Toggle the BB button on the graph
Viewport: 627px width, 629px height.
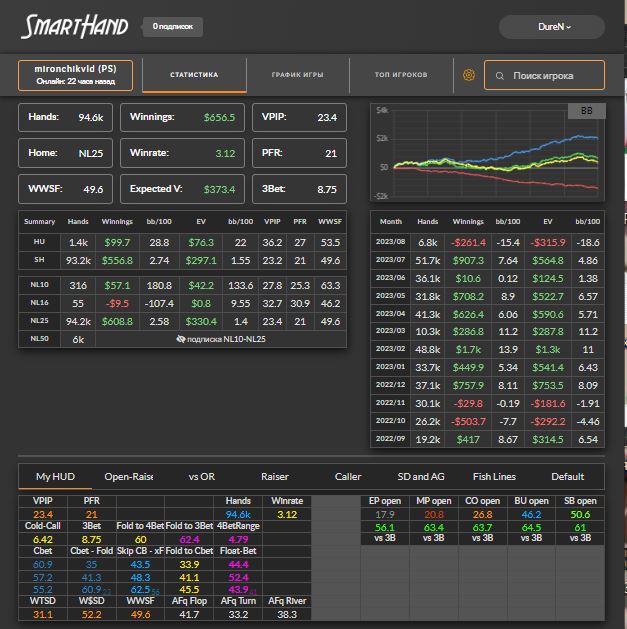pos(586,111)
